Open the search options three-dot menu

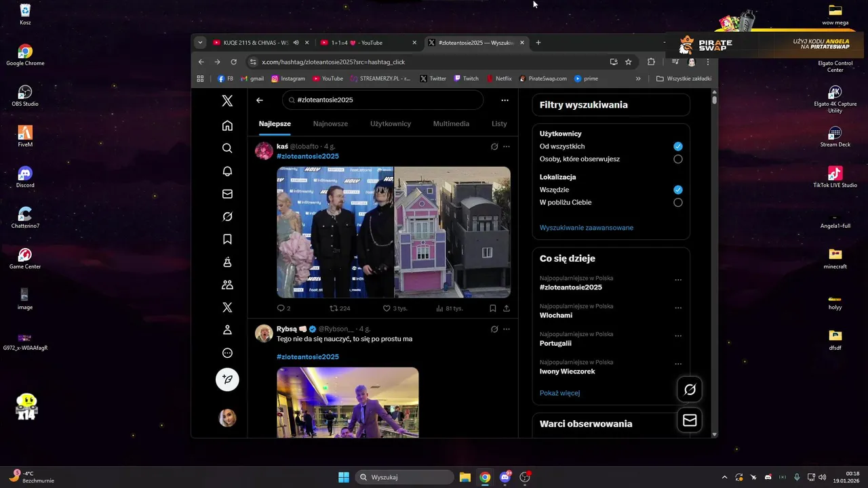(505, 100)
